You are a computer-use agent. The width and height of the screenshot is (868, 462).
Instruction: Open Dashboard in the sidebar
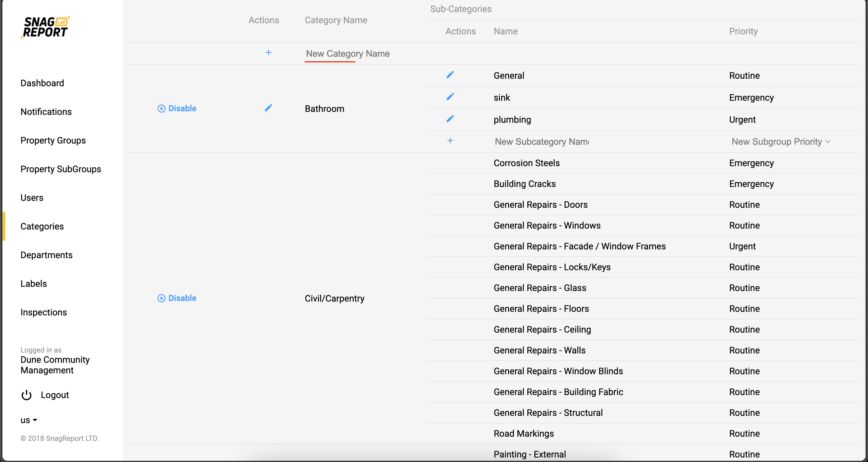pos(42,83)
